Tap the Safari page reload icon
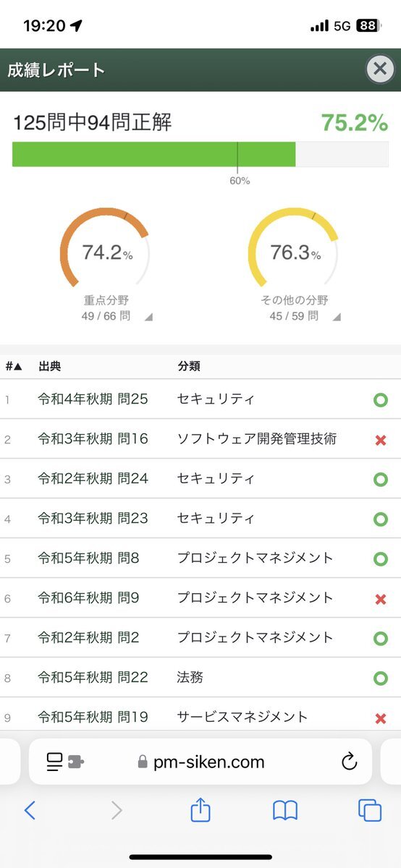 (x=349, y=761)
